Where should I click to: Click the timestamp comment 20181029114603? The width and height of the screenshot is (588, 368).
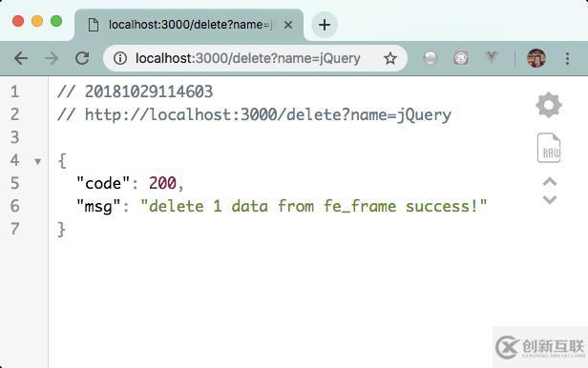click(149, 92)
